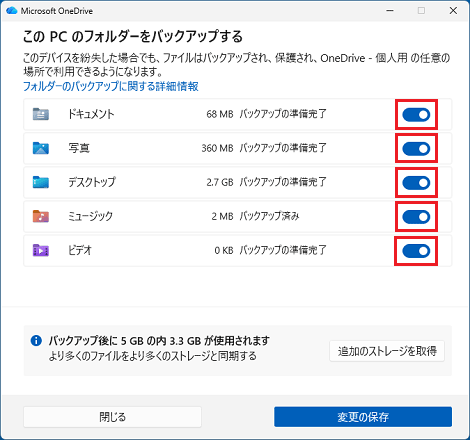
Task: Click the Microsoft OneDrive title text
Action: tap(57, 11)
